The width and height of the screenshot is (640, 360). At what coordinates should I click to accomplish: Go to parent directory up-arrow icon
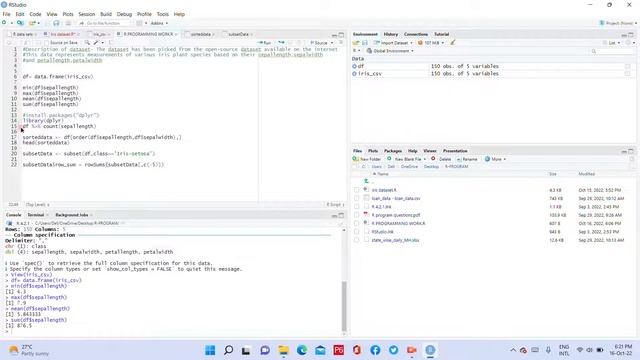tap(367, 181)
